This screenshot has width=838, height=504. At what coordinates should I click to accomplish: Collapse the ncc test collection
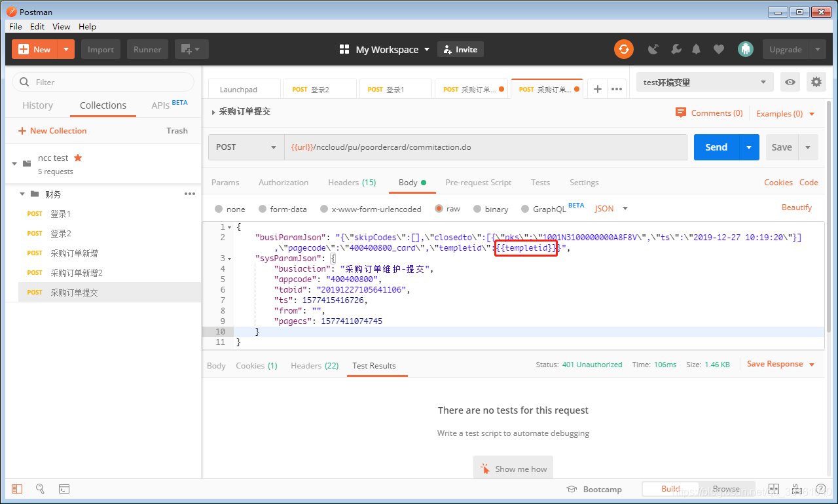pos(14,163)
